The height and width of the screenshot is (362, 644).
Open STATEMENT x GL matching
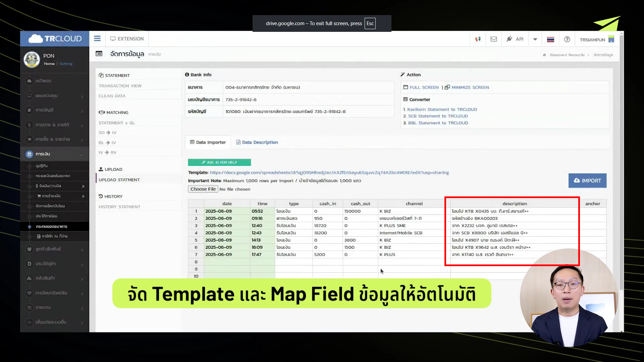coord(117,123)
